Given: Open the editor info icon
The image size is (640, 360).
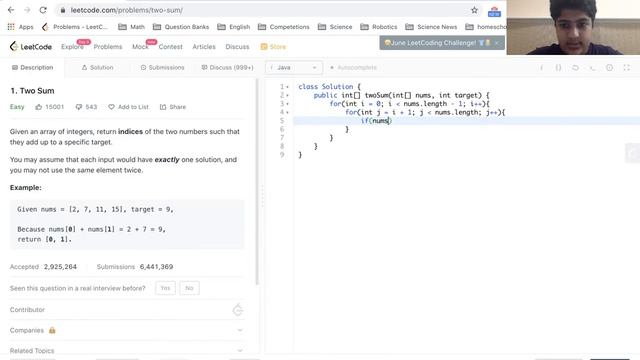Looking at the screenshot, I should (542, 68).
